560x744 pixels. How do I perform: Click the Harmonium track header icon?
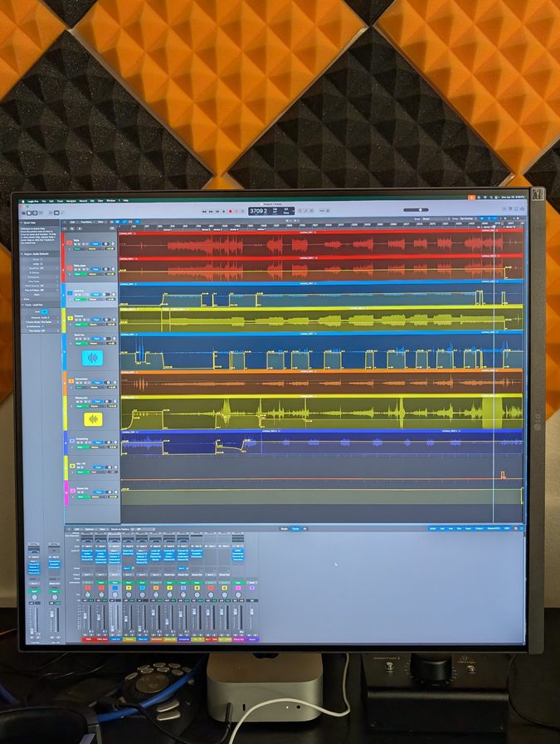pyautogui.click(x=71, y=381)
